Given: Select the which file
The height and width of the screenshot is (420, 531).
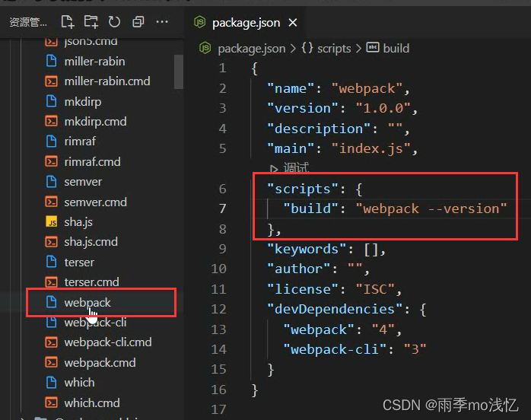Looking at the screenshot, I should tap(79, 383).
